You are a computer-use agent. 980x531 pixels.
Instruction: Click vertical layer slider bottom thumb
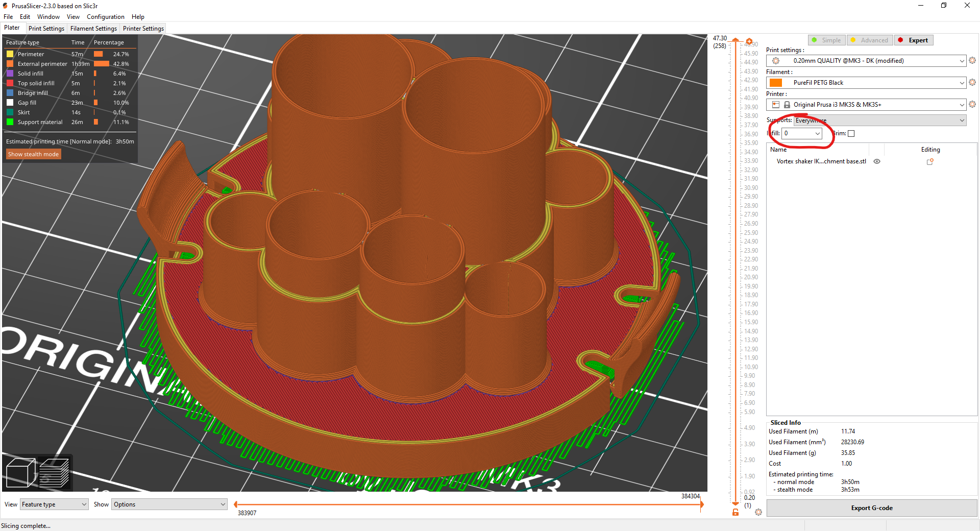pos(736,503)
